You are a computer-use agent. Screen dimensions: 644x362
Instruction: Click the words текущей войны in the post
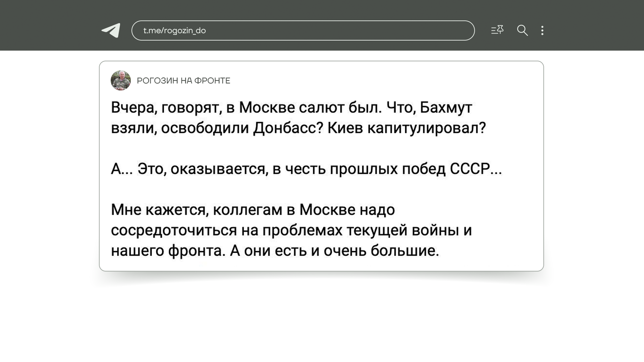[402, 230]
